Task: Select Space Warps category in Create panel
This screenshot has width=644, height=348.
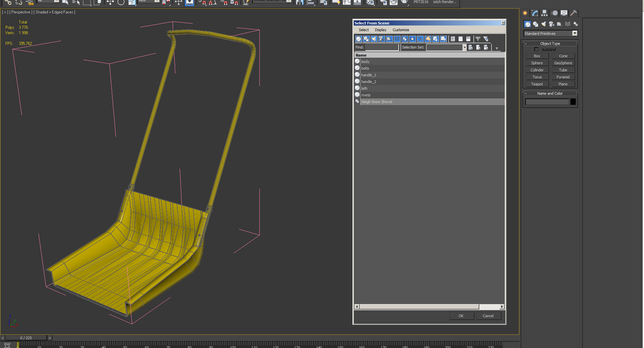Action: pyautogui.click(x=567, y=24)
